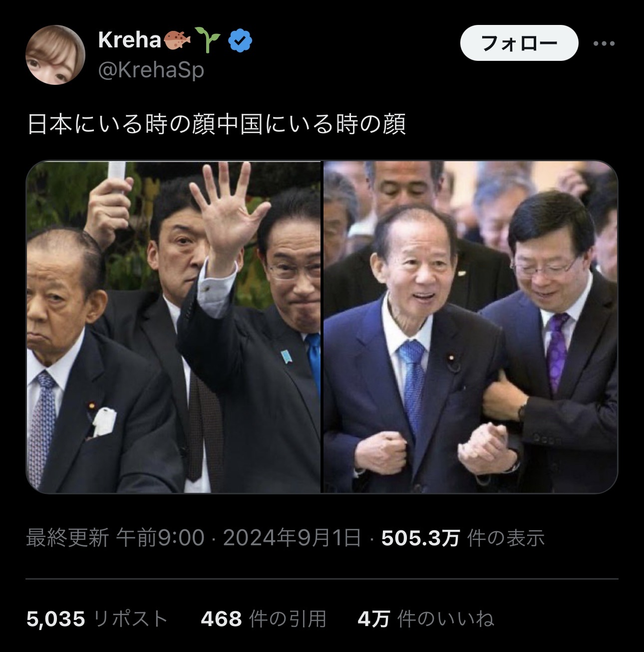Viewport: 644px width, 652px height.
Task: Click the seedling emoji beside Kreha
Action: (207, 40)
